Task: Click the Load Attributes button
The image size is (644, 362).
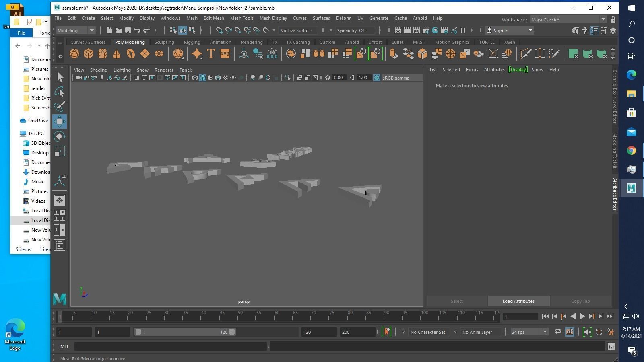Action: 518,301
